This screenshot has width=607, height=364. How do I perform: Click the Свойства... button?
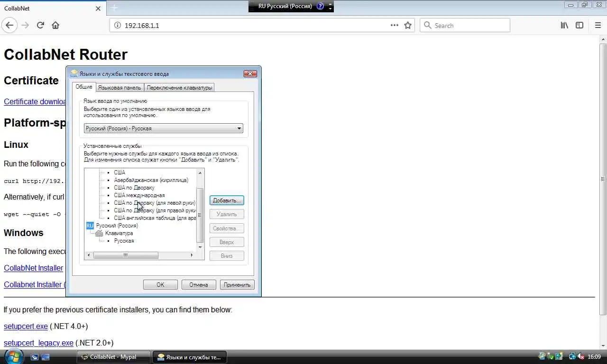tap(227, 228)
